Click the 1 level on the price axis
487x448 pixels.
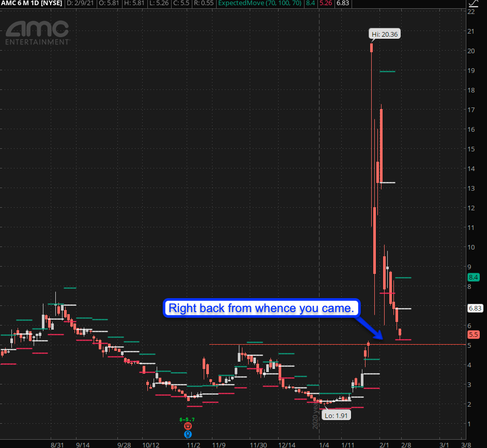(x=469, y=424)
